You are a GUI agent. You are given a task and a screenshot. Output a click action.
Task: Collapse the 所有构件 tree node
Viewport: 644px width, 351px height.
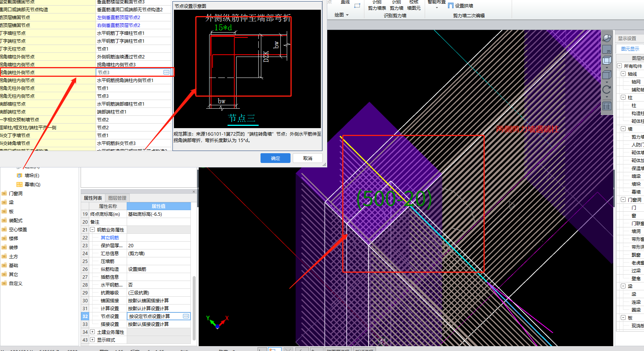click(x=620, y=66)
